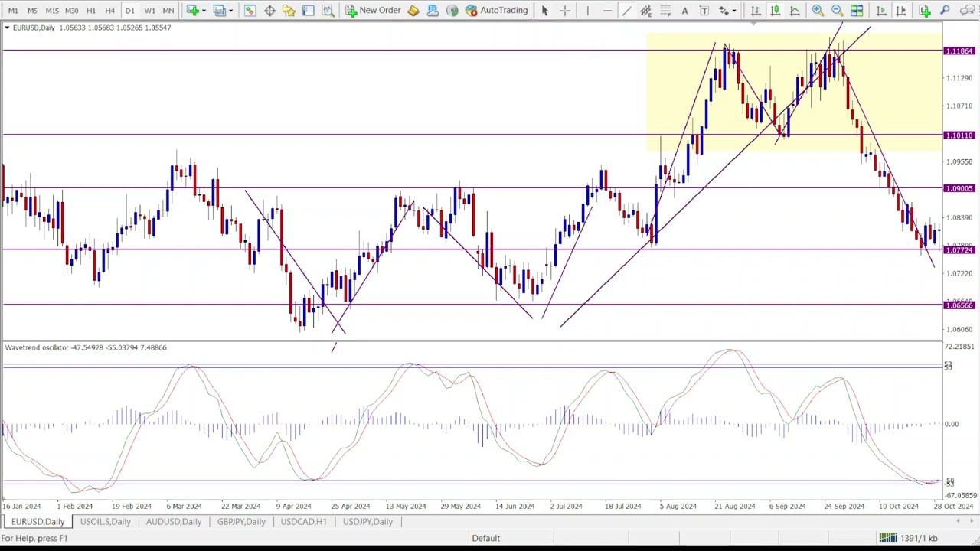Open the Profiles icon

[219, 10]
